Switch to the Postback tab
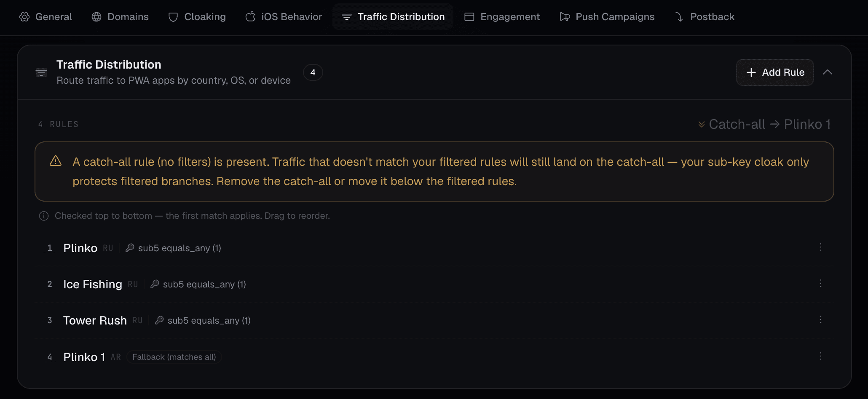This screenshot has width=868, height=399. (x=704, y=17)
